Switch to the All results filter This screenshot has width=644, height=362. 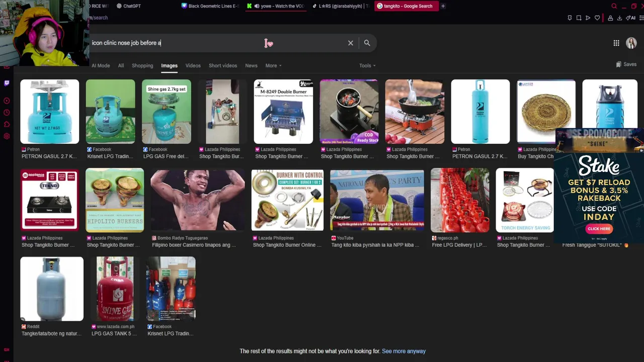pyautogui.click(x=121, y=66)
